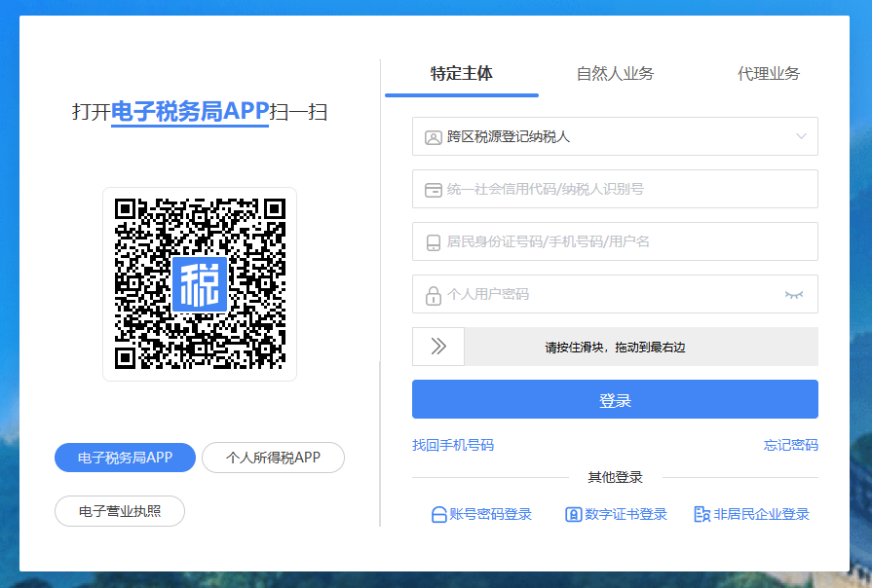872x588 pixels.
Task: Select the 电子税务局APP scan option
Action: click(125, 458)
